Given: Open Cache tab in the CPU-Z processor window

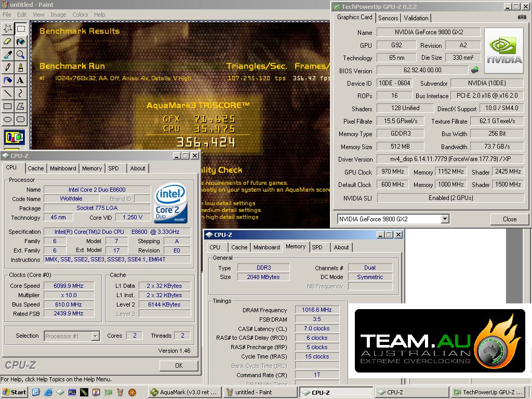Looking at the screenshot, I should point(36,168).
